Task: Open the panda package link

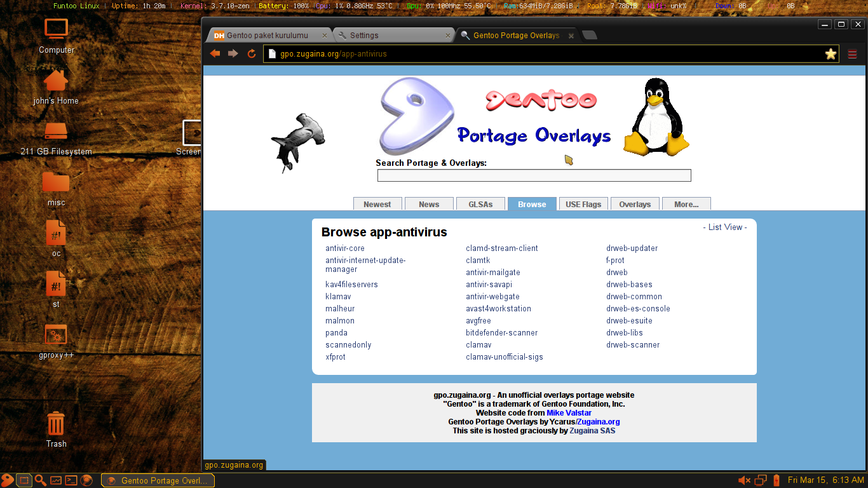Action: [336, 333]
